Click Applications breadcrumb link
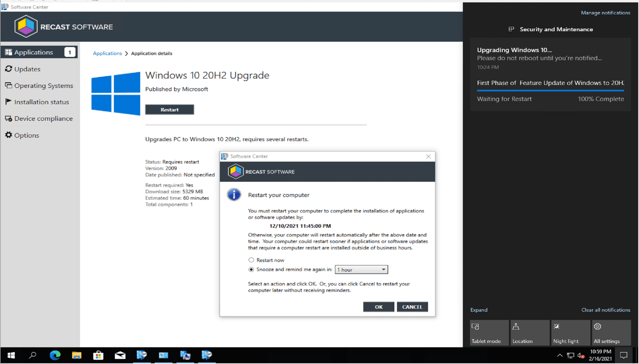Screen dimensions: 639x364 (107, 53)
